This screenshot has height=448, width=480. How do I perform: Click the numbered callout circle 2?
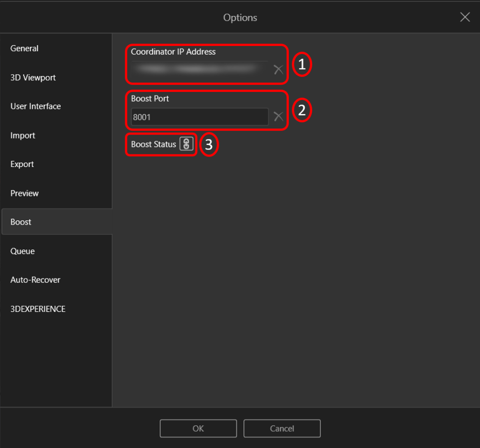pyautogui.click(x=302, y=110)
